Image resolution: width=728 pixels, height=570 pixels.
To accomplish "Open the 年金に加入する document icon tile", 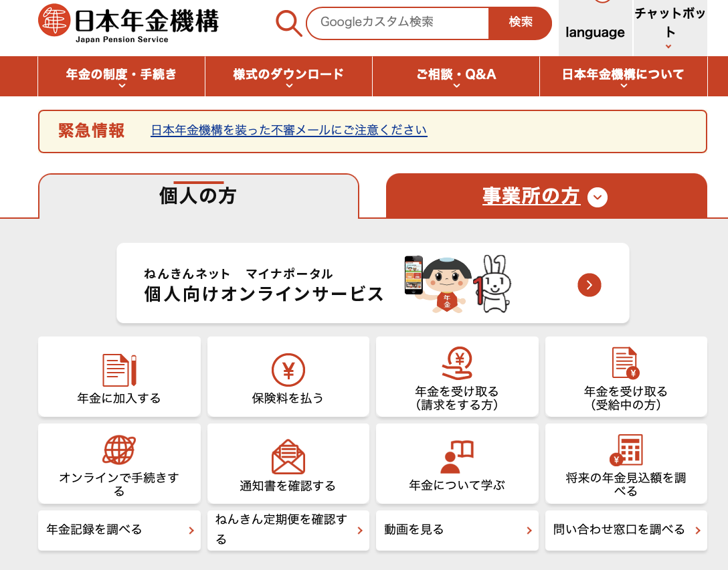I will coord(119,370).
